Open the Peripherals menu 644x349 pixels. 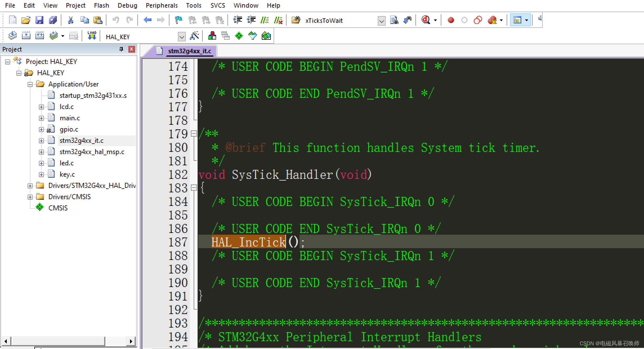(x=162, y=5)
